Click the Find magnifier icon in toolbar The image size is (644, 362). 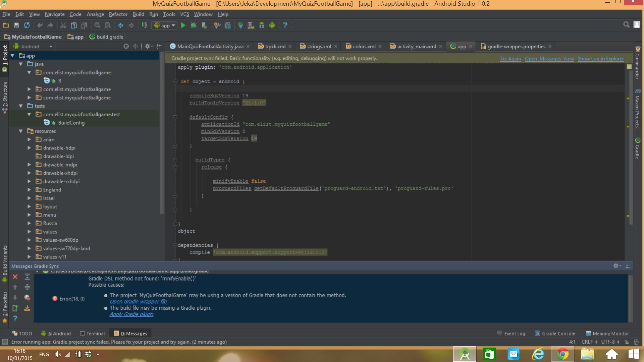coord(97,25)
